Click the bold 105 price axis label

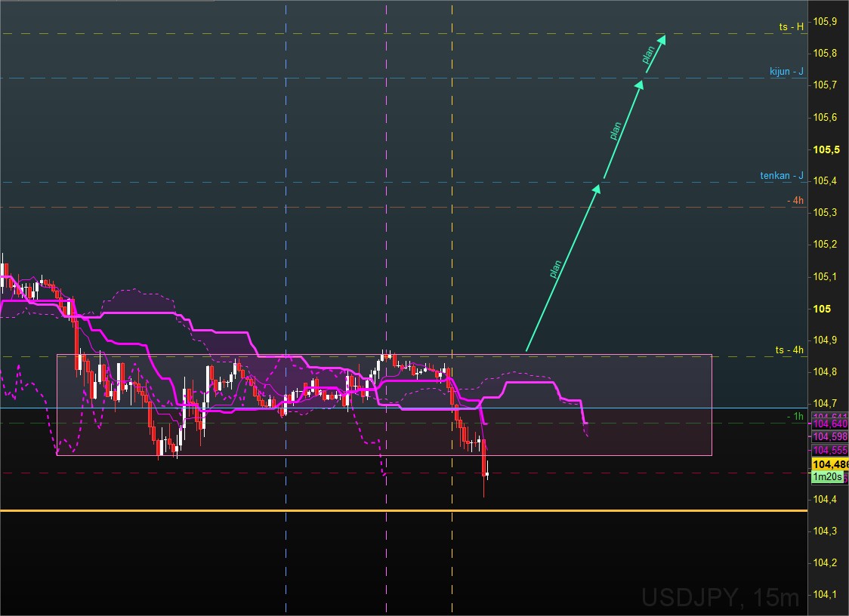tap(822, 309)
